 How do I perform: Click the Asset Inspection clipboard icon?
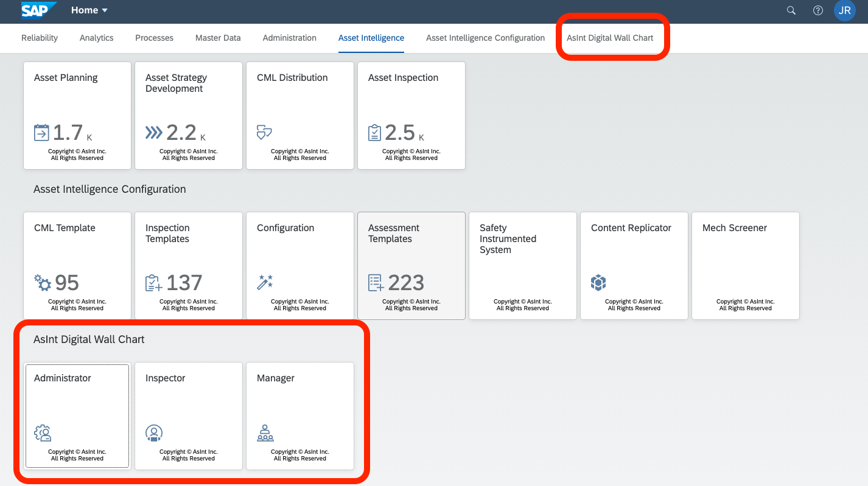tap(375, 132)
